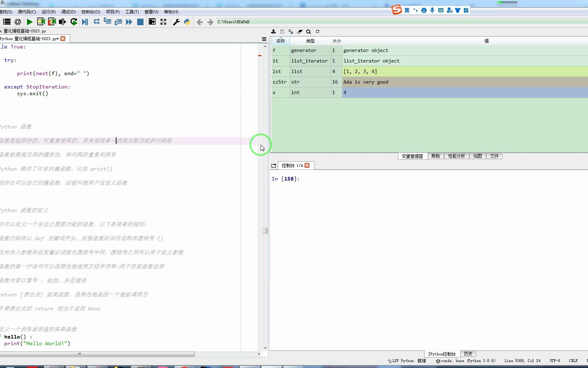Switch to 文件 tab

[x=494, y=156]
